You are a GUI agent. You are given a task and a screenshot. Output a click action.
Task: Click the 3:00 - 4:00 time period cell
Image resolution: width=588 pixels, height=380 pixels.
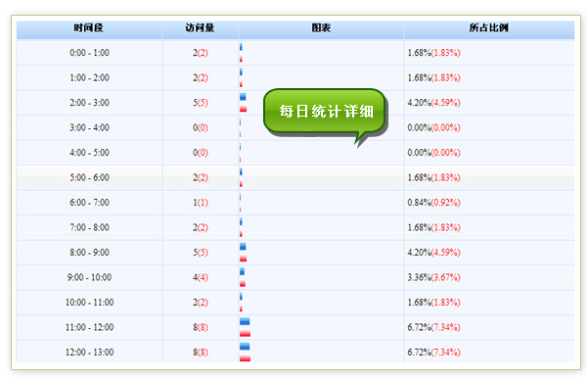point(89,127)
